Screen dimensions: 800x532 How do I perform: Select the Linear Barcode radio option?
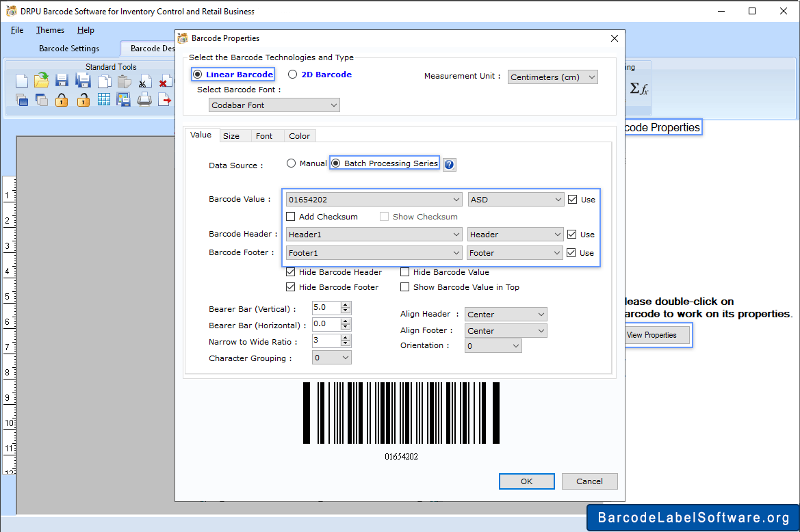pyautogui.click(x=233, y=75)
